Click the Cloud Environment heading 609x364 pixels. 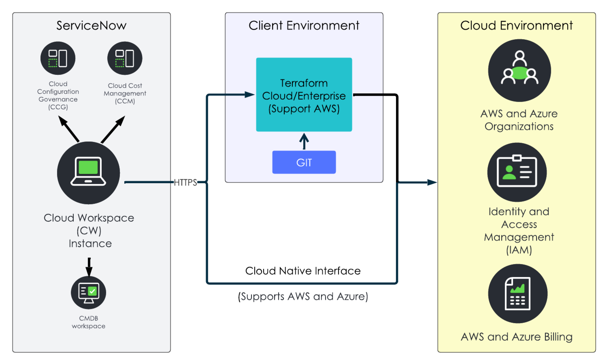pyautogui.click(x=516, y=25)
